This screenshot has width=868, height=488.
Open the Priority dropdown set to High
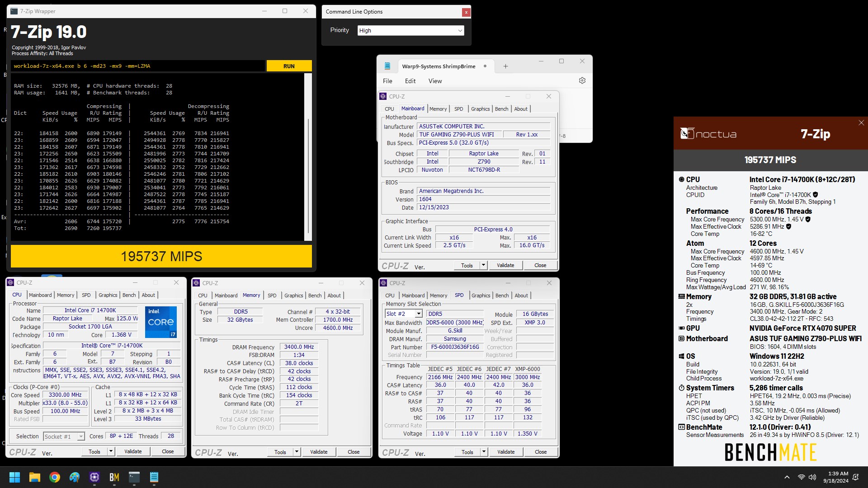pos(410,30)
